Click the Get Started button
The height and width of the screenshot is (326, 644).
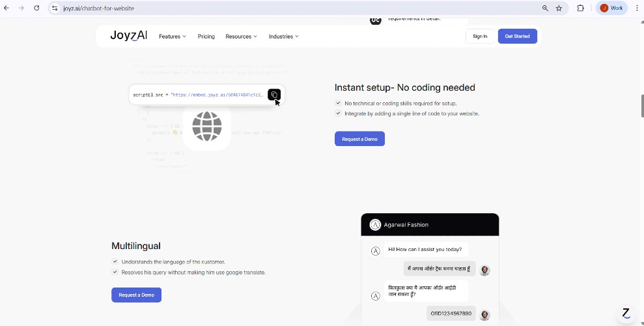coord(517,37)
